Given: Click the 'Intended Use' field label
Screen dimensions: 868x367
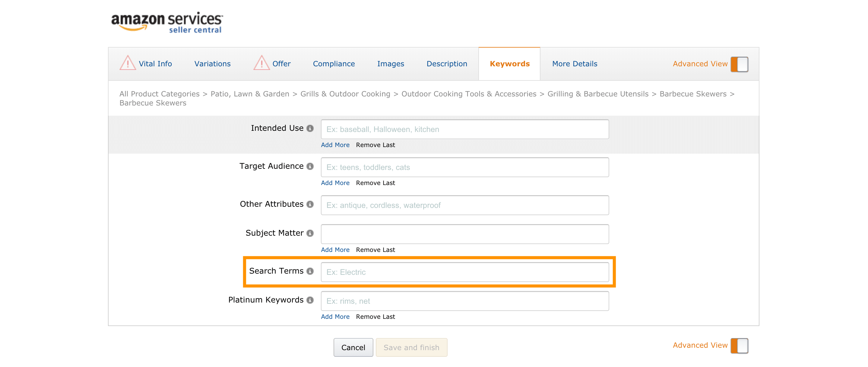Looking at the screenshot, I should coord(277,128).
